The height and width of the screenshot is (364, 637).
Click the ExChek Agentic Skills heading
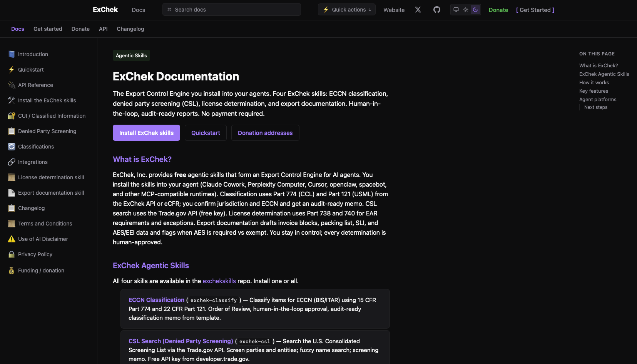coord(151,265)
